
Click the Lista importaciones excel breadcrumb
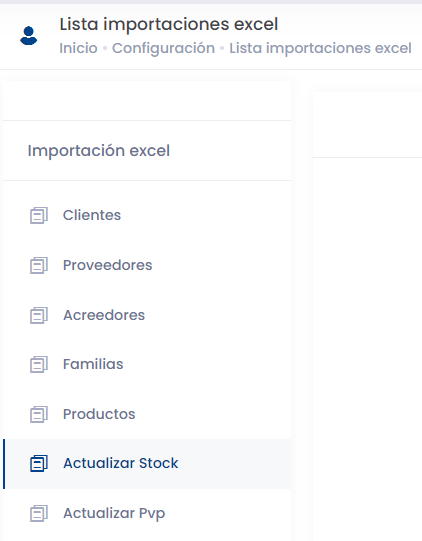pyautogui.click(x=321, y=48)
